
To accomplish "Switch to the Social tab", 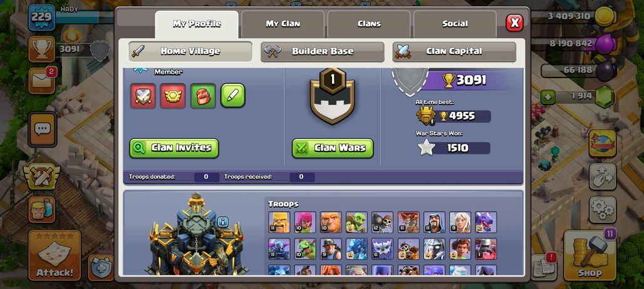I will coord(455,24).
